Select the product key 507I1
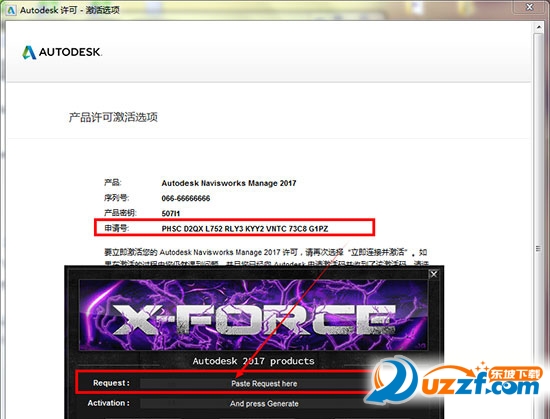Viewport: 550px width, 419px height. (x=170, y=213)
